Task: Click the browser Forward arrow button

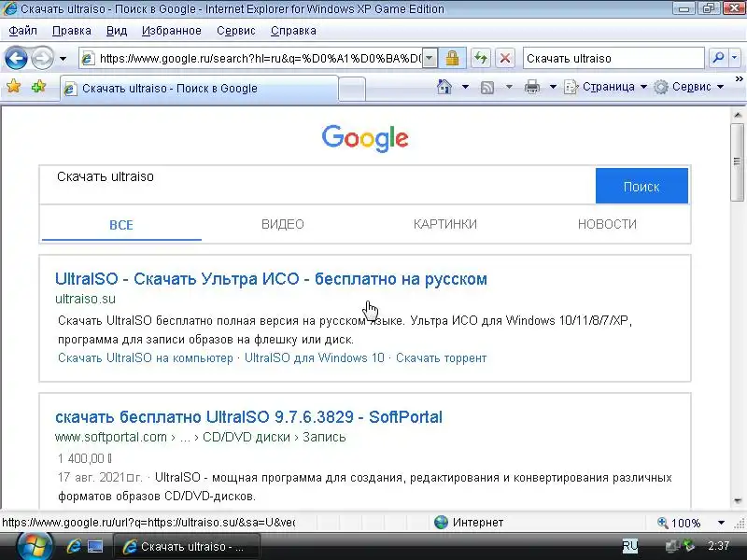Action: click(42, 59)
